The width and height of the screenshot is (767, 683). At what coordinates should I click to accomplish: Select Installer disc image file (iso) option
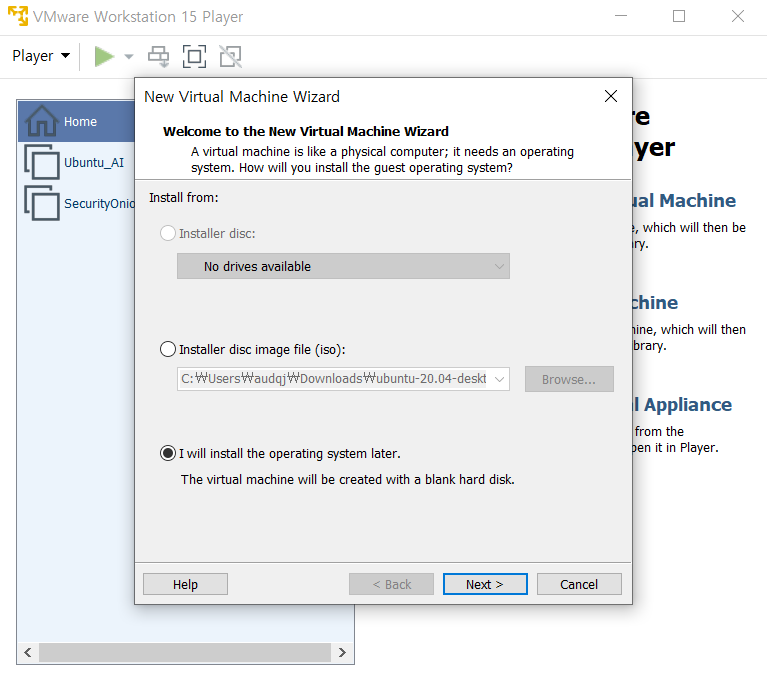(x=168, y=349)
